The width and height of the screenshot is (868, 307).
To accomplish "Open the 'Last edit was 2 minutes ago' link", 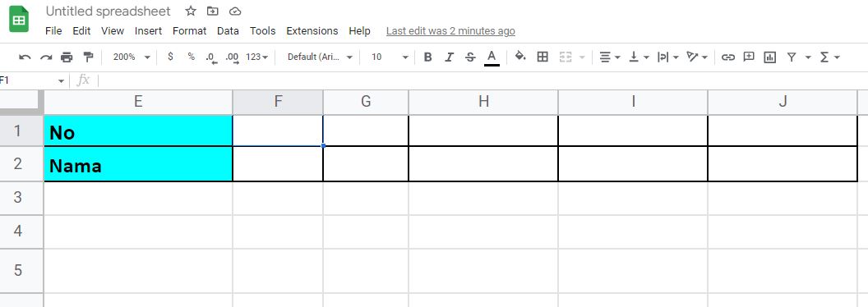I will pyautogui.click(x=450, y=31).
